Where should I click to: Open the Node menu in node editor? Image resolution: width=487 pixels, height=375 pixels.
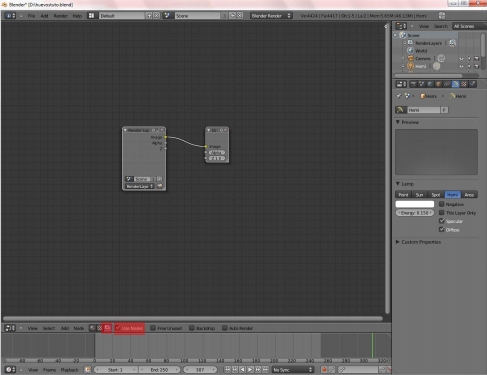[x=79, y=328]
